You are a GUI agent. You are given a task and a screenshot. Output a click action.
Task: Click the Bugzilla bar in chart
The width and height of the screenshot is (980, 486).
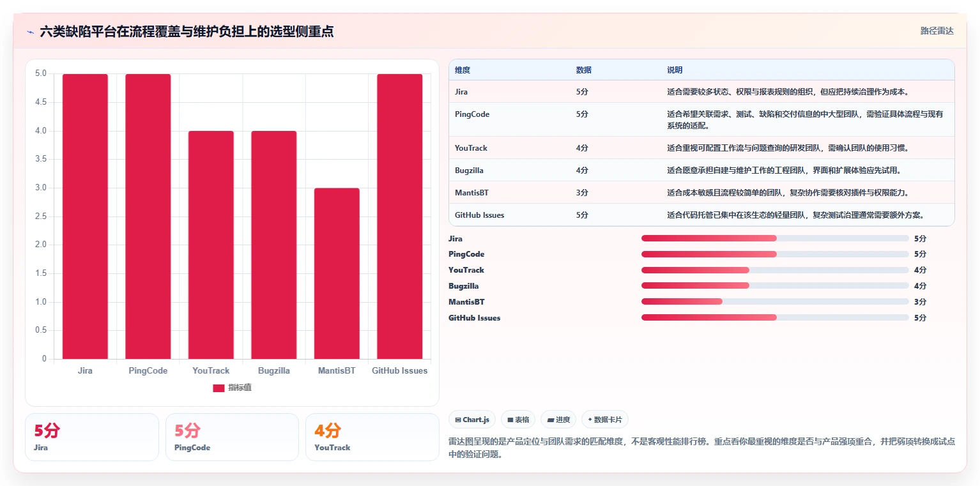tap(274, 245)
